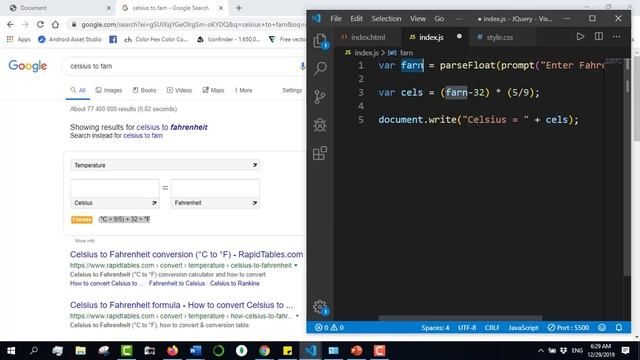
Task: Click the Fahrenheit value input field
Action: (x=215, y=188)
